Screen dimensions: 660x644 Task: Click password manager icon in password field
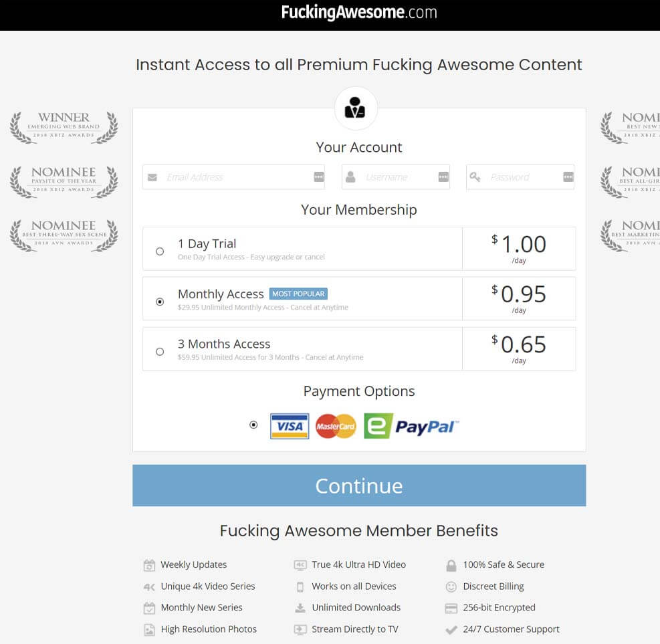[x=568, y=177]
